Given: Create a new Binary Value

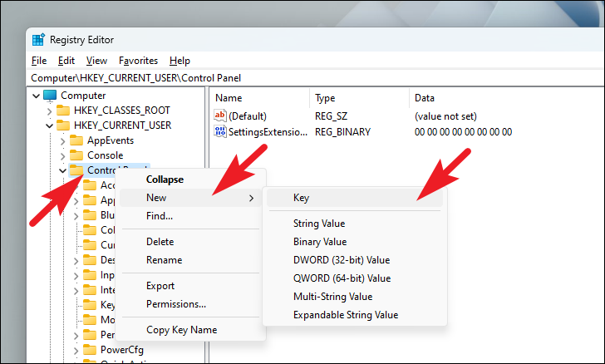Looking at the screenshot, I should (355, 242).
